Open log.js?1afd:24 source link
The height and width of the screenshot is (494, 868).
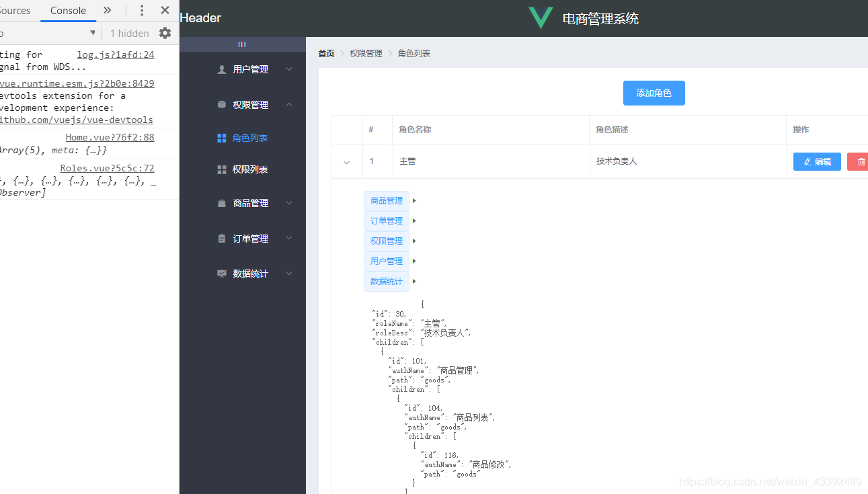tap(116, 54)
